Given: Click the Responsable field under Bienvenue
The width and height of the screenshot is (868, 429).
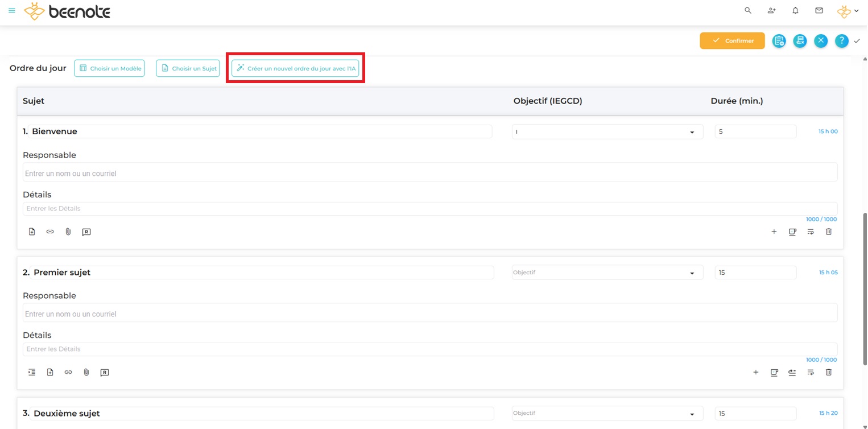Looking at the screenshot, I should (x=429, y=173).
